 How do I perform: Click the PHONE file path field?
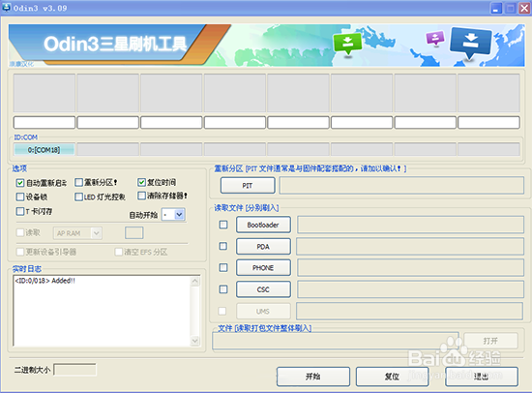(x=410, y=268)
